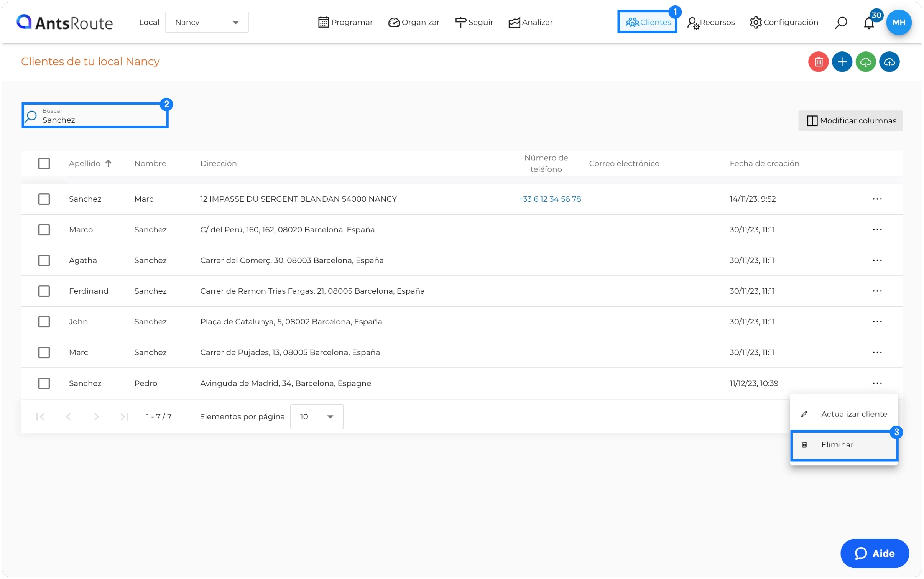
Task: Sort by Dirección column header
Action: pos(219,163)
